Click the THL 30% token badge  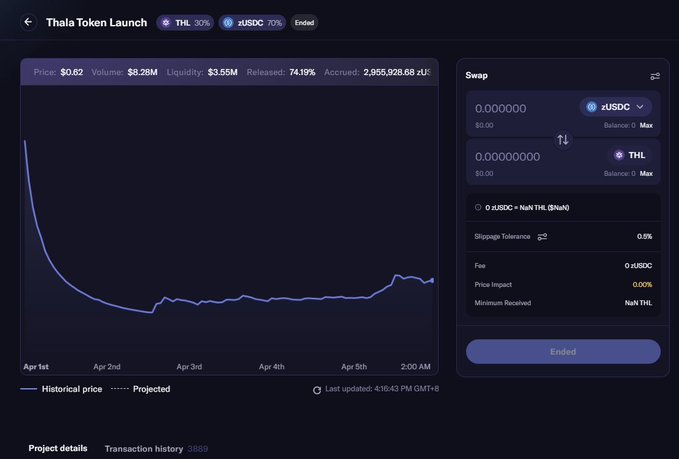(x=185, y=23)
